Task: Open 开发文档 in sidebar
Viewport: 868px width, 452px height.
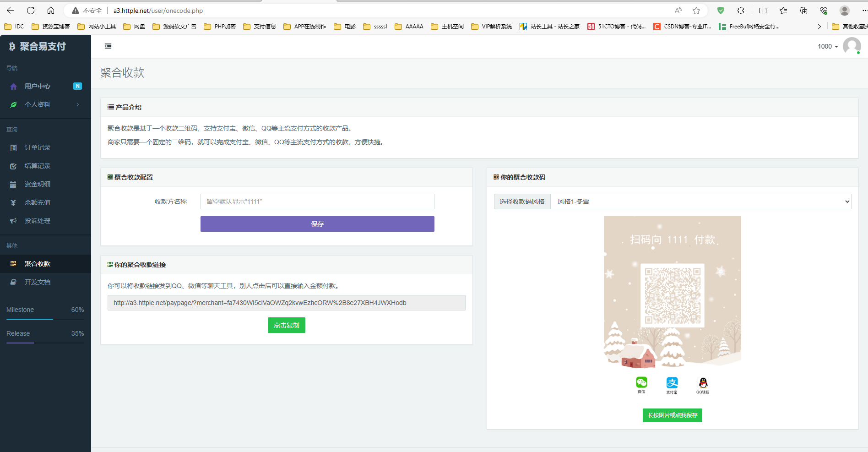Action: pyautogui.click(x=45, y=282)
